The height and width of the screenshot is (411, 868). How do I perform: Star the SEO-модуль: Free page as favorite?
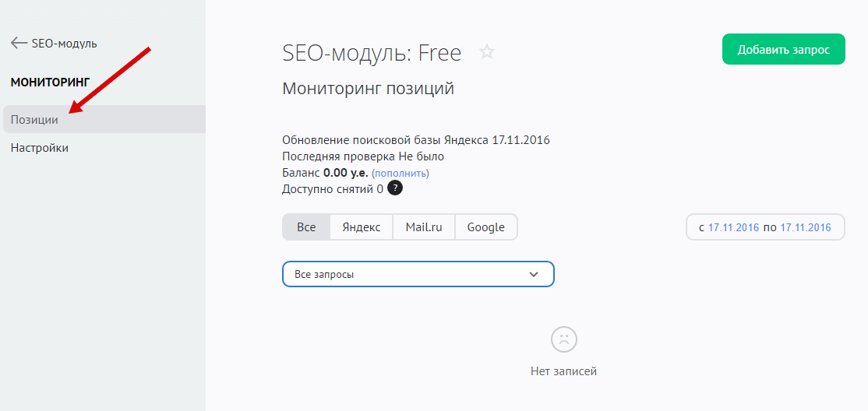487,52
